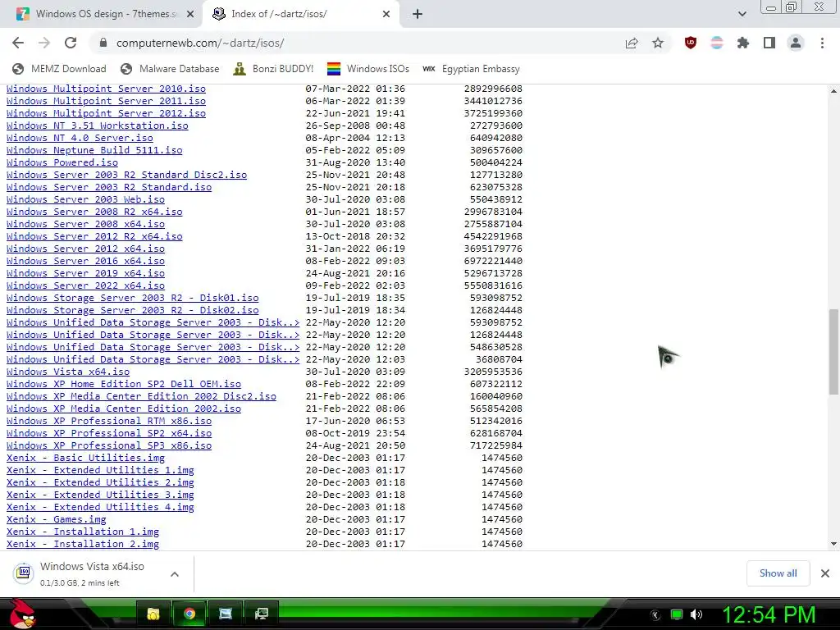Download Windows Server 2016 x64.iso
Image resolution: width=840 pixels, height=630 pixels.
point(85,262)
